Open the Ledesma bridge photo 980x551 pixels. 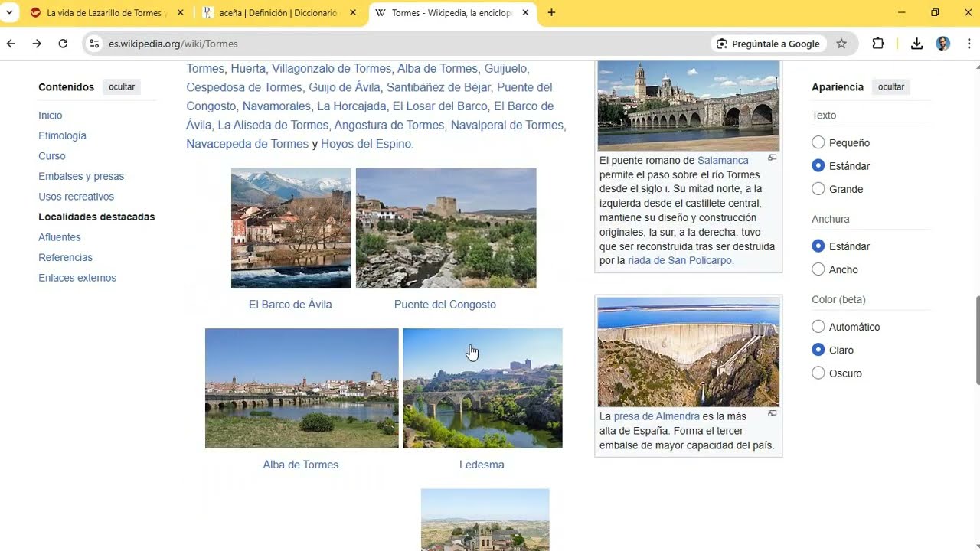(x=482, y=388)
